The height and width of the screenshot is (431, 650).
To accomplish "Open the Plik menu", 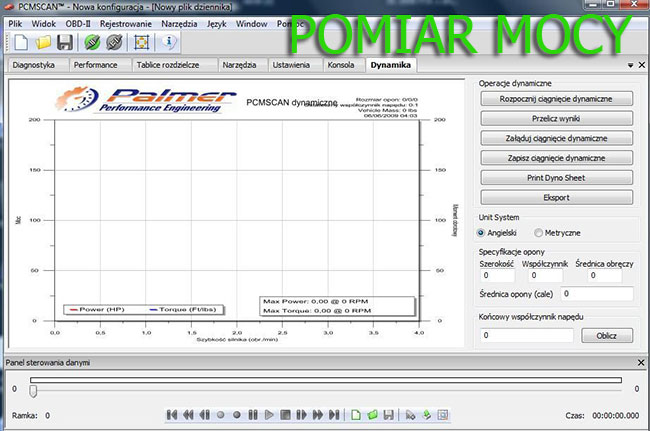I will click(15, 24).
